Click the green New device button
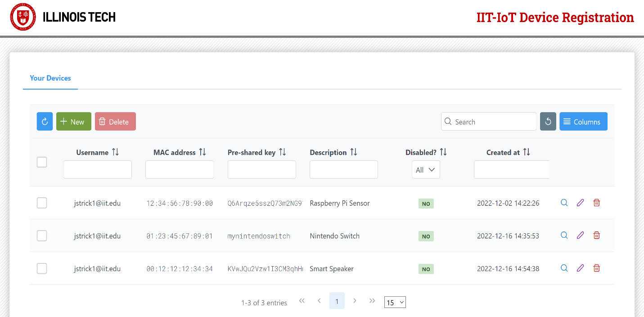 point(73,122)
